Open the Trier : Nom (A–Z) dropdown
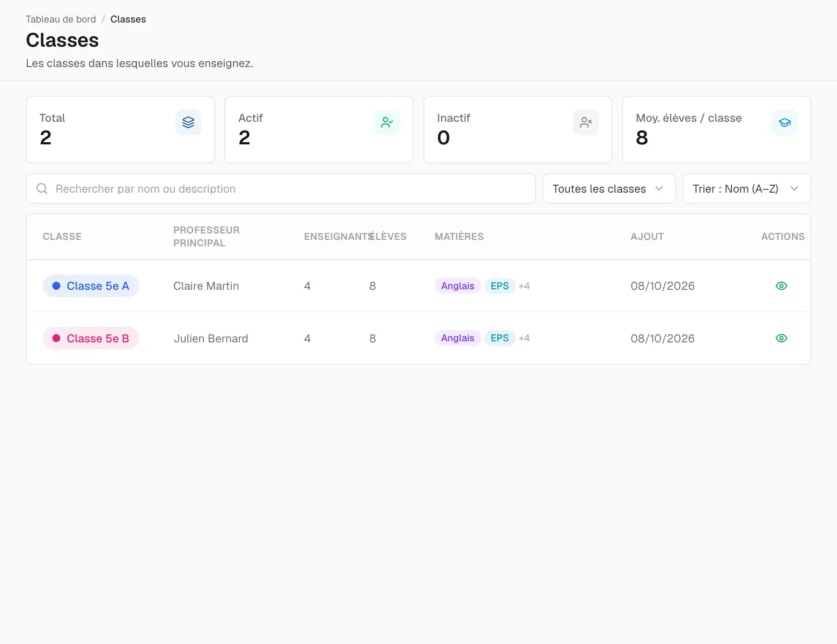This screenshot has height=644, width=837. tap(746, 188)
